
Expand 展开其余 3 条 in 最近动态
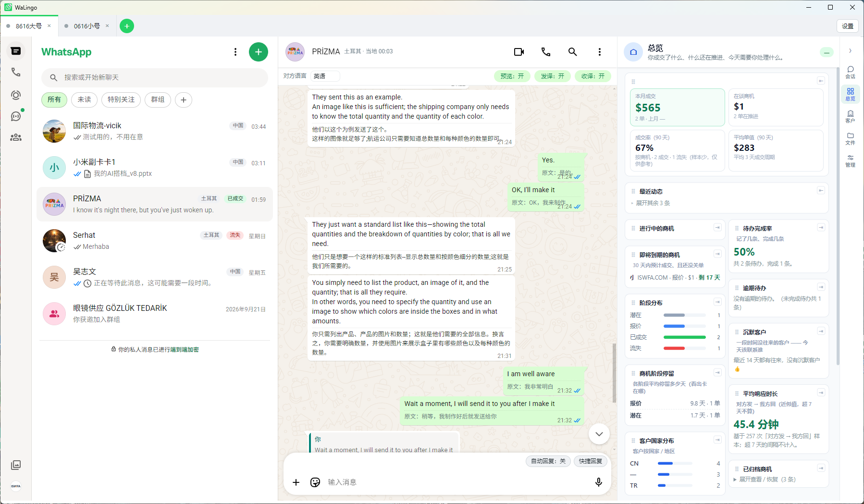653,203
